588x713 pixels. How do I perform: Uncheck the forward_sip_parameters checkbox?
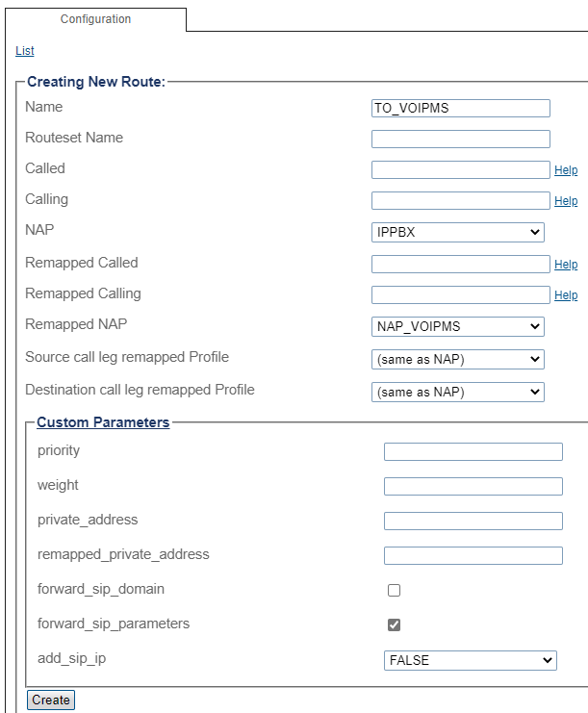point(394,624)
